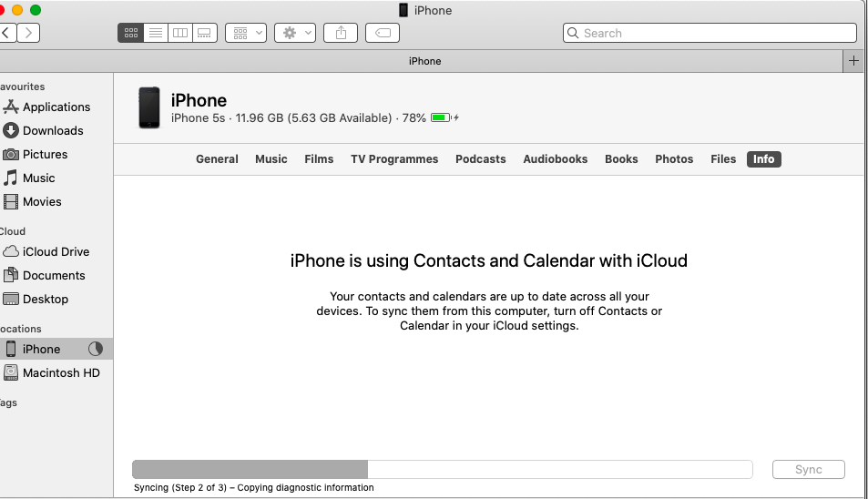Open Pictures in the sidebar

[x=56, y=155]
